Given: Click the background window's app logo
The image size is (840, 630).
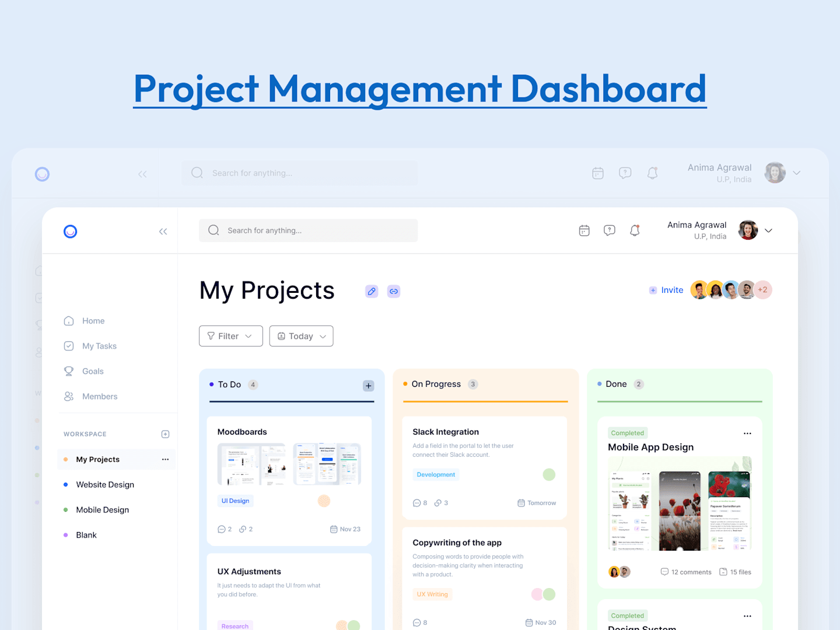Looking at the screenshot, I should [x=42, y=174].
